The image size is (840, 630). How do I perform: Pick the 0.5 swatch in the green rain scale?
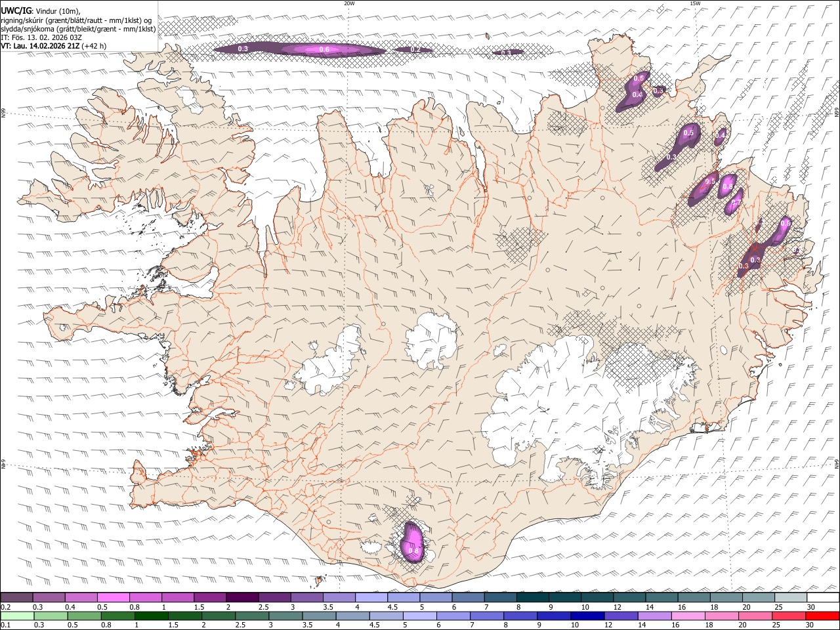tap(84, 616)
